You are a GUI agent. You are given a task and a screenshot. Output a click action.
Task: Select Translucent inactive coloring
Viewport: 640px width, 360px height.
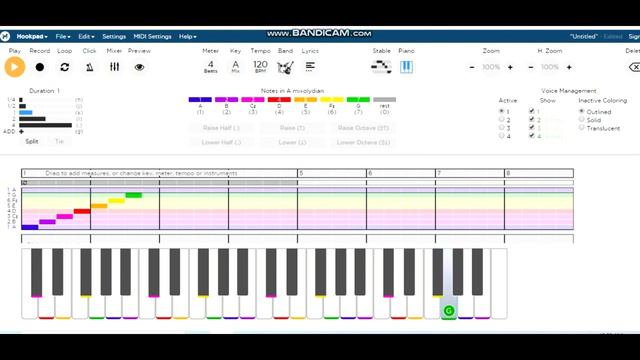click(582, 127)
